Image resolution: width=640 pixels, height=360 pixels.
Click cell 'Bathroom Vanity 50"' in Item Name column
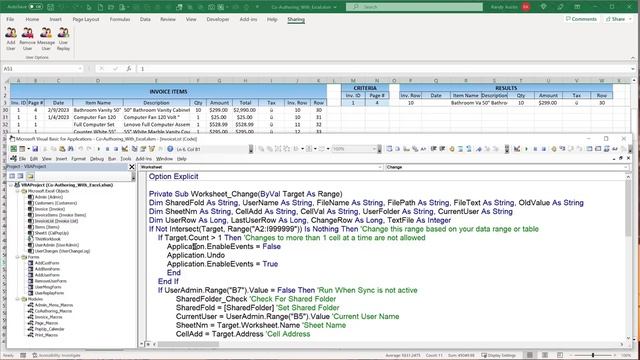coord(98,110)
